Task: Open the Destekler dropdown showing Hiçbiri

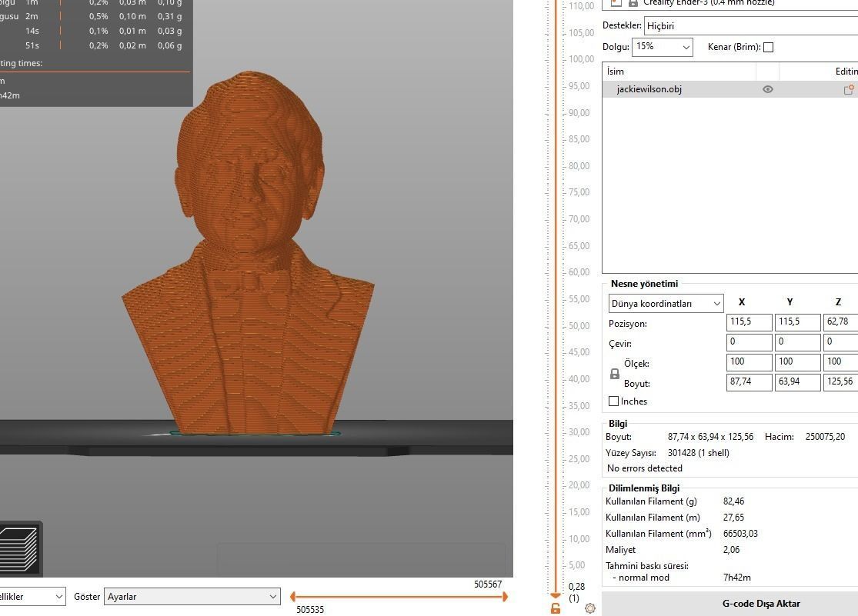Action: tap(751, 25)
